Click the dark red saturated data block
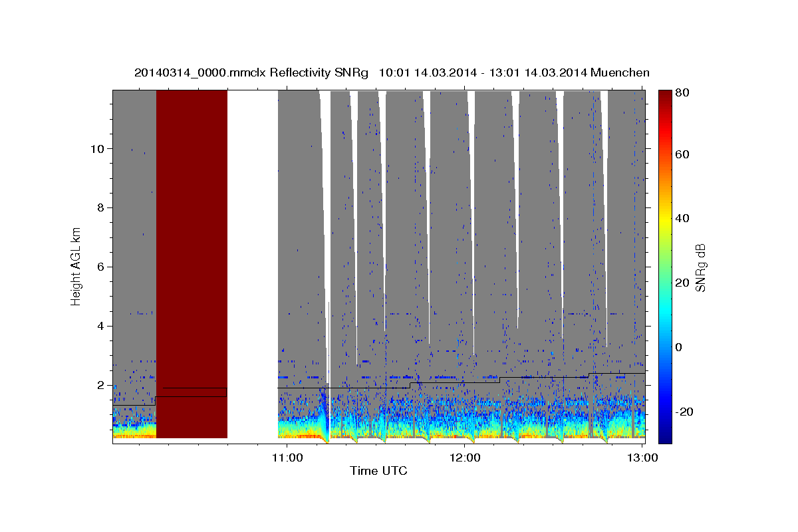 192,264
